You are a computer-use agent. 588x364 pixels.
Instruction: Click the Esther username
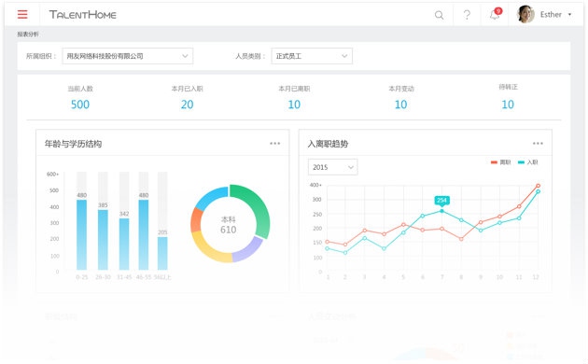[551, 15]
